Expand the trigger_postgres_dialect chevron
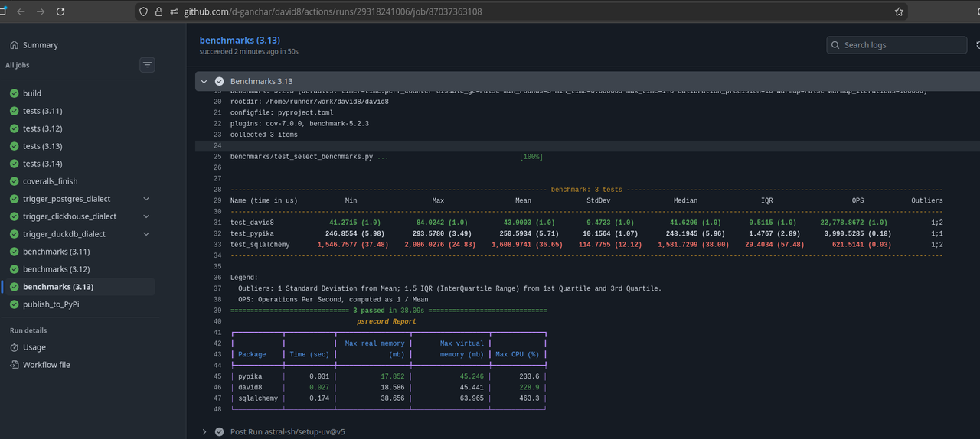This screenshot has width=980, height=439. pyautogui.click(x=146, y=199)
